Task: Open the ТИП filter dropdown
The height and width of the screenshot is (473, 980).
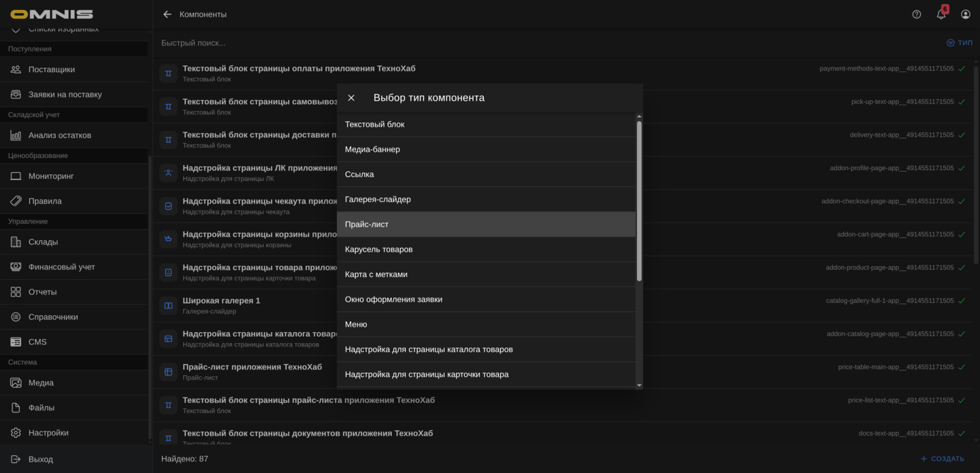Action: point(960,42)
